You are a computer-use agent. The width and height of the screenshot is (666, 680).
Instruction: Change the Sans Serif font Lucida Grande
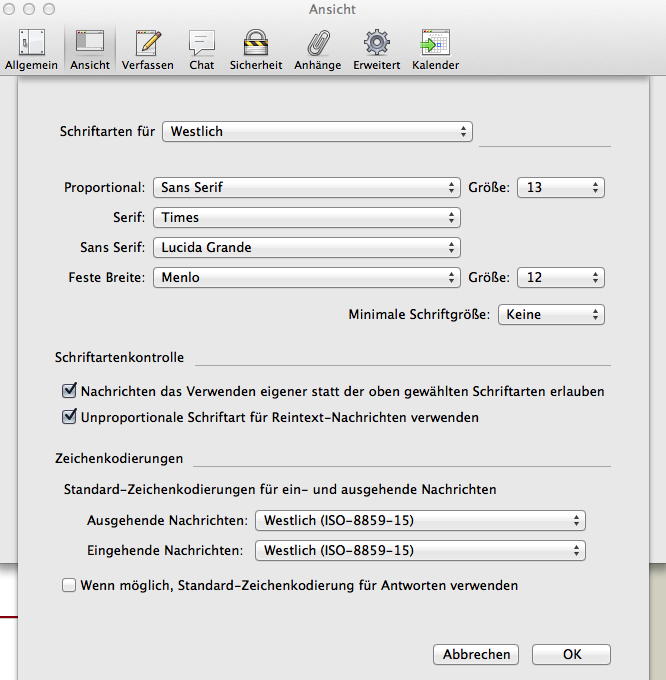306,247
